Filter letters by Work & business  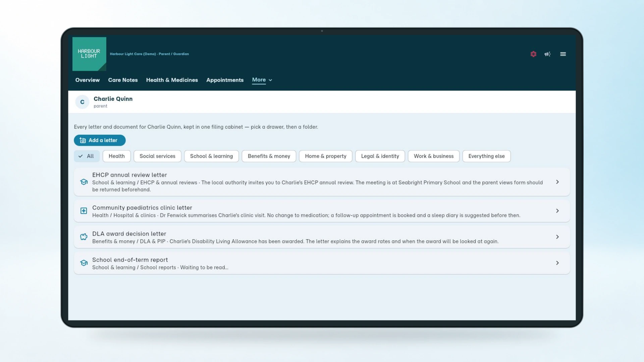(x=434, y=156)
